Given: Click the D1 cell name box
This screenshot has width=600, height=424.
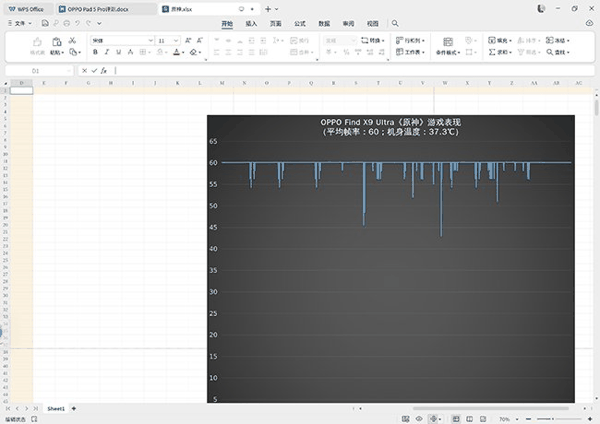Looking at the screenshot, I should pos(36,71).
